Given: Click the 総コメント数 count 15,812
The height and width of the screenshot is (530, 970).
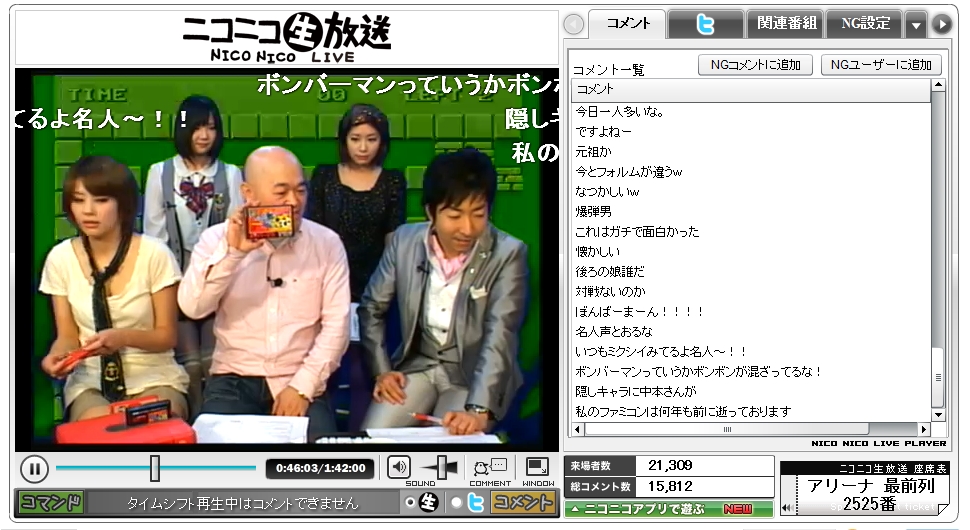Looking at the screenshot, I should pos(670,487).
